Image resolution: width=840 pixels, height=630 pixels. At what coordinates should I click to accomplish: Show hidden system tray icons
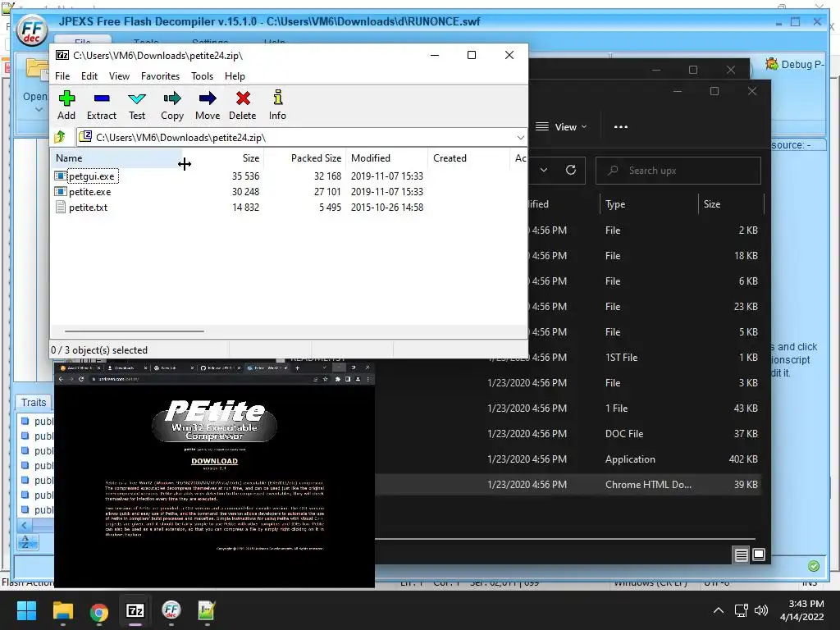[x=719, y=610]
